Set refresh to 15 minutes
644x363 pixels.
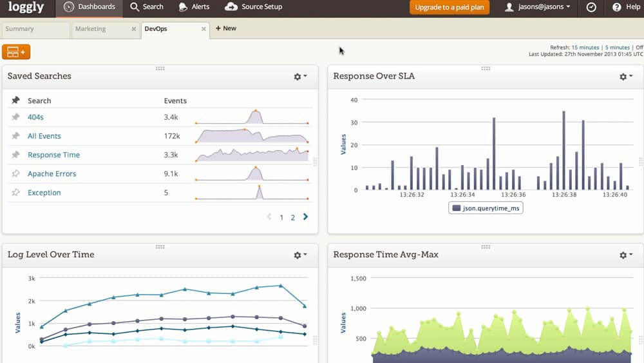point(585,48)
